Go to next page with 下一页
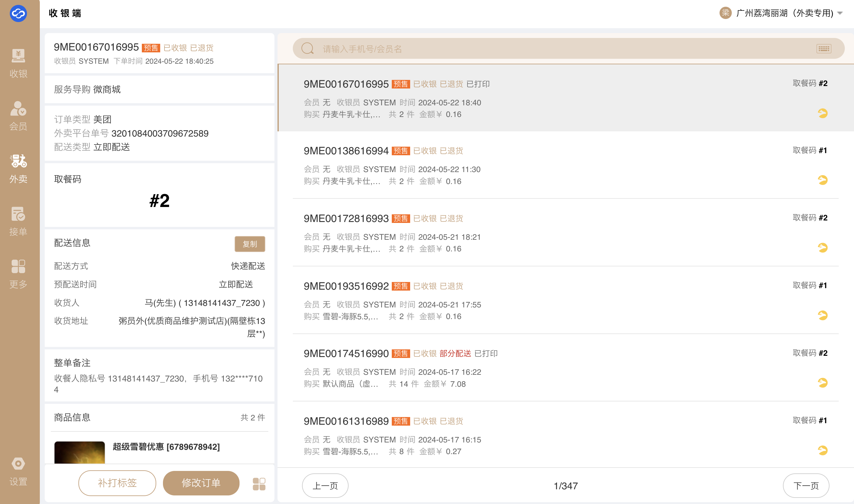The height and width of the screenshot is (504, 854). click(x=806, y=486)
